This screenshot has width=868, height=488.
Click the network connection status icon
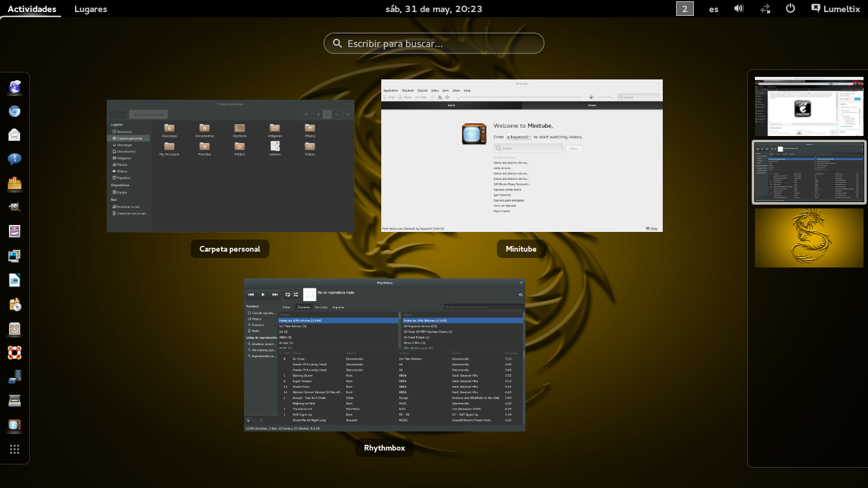pos(766,9)
